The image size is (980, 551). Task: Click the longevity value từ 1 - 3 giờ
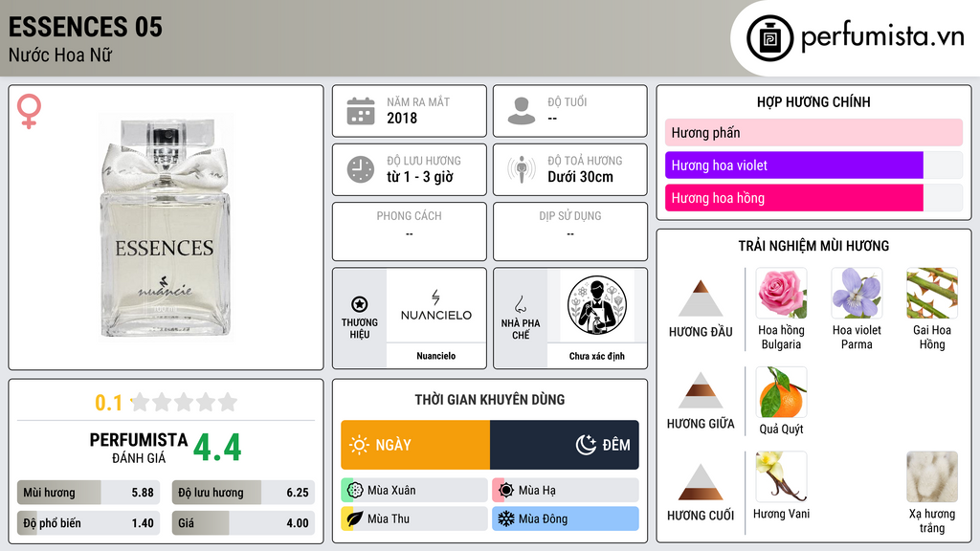click(420, 177)
